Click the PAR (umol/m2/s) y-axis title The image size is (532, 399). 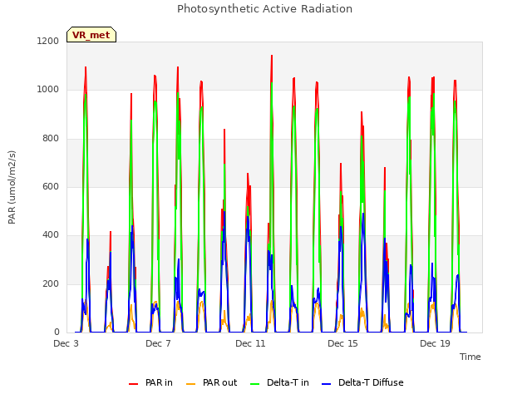12,187
